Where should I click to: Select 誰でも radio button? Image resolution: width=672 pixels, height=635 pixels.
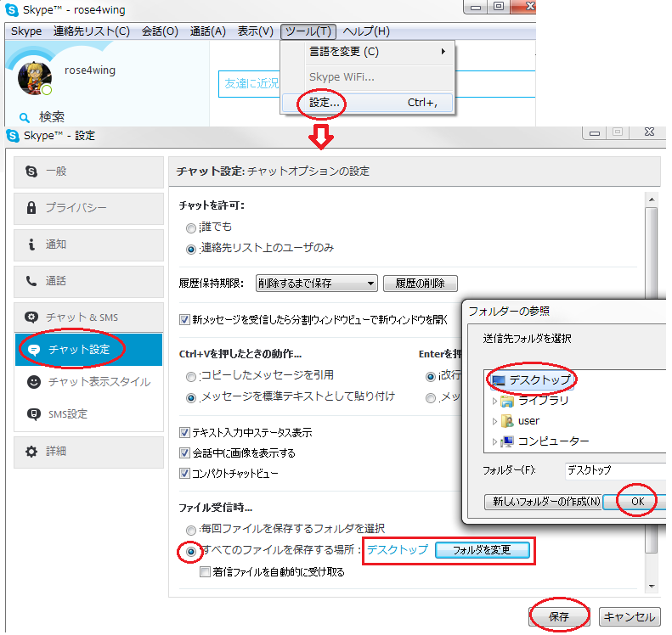pos(190,228)
